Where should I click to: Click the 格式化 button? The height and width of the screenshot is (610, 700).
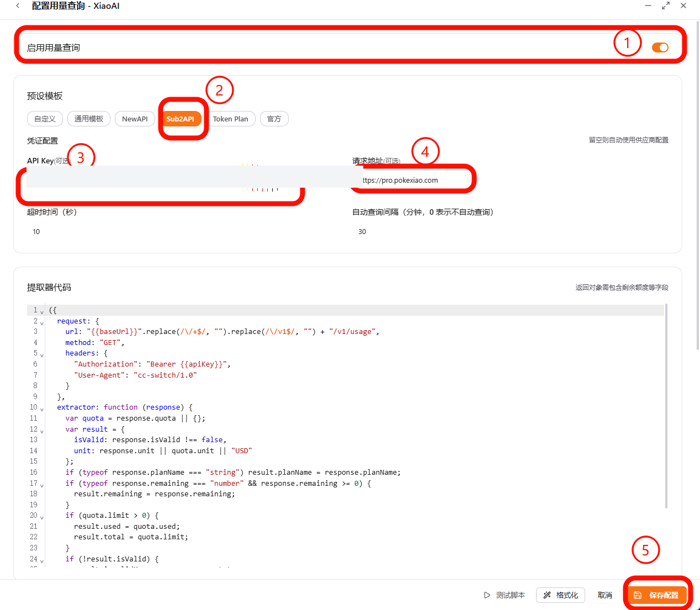pyautogui.click(x=560, y=595)
